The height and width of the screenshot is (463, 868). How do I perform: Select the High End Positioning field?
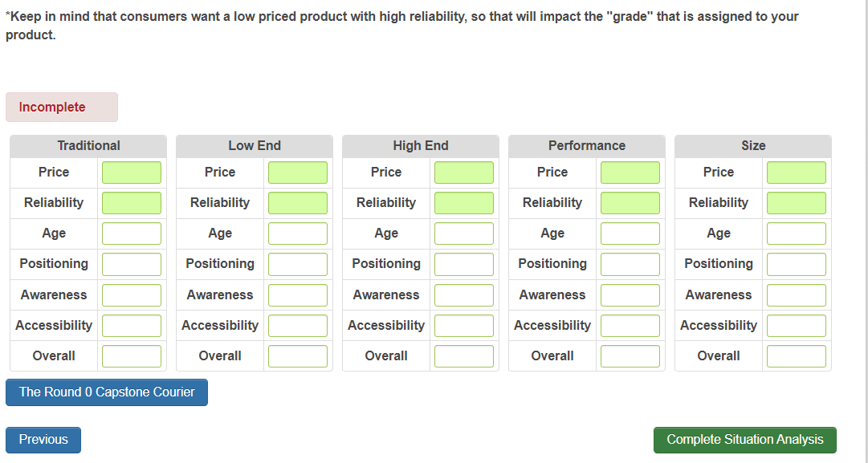(464, 264)
